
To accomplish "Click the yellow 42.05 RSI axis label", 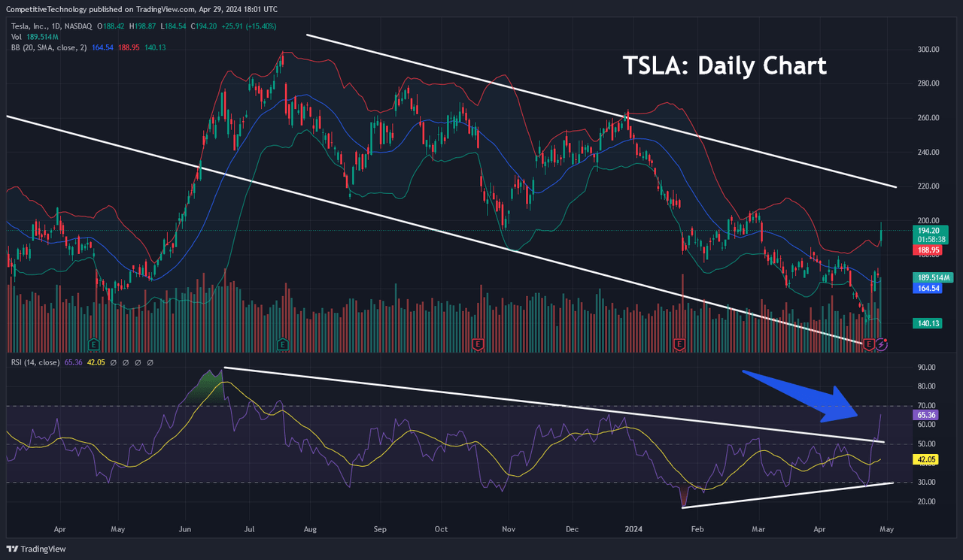I will coord(927,459).
